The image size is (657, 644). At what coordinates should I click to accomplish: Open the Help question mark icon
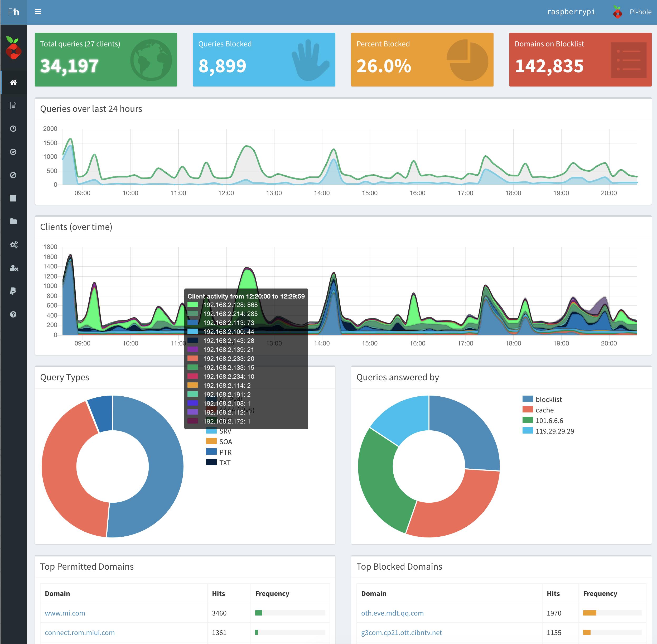coord(13,314)
